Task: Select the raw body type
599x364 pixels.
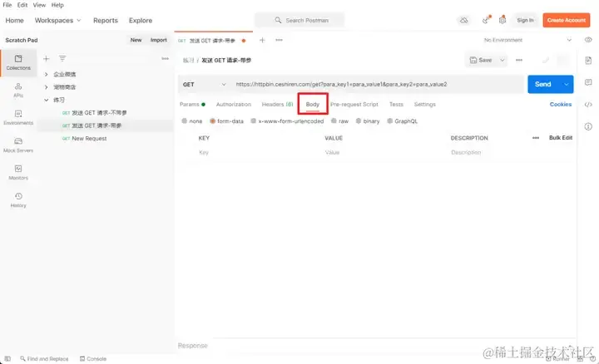Action: point(339,121)
